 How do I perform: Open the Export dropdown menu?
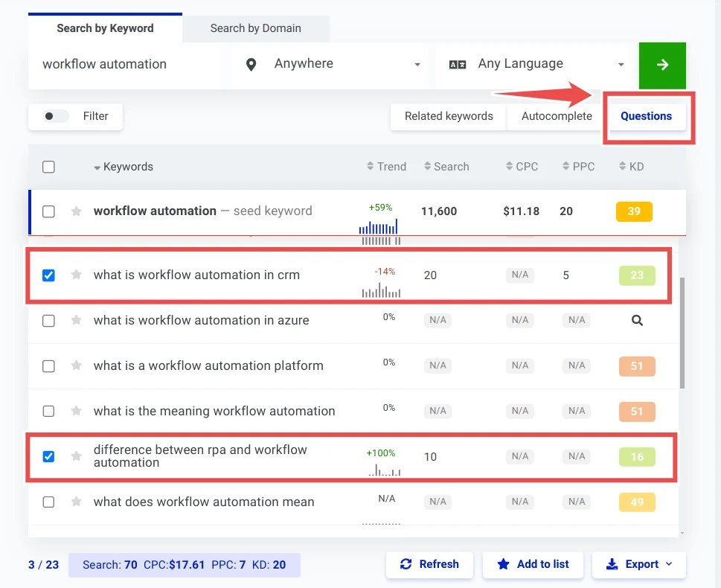(x=638, y=564)
